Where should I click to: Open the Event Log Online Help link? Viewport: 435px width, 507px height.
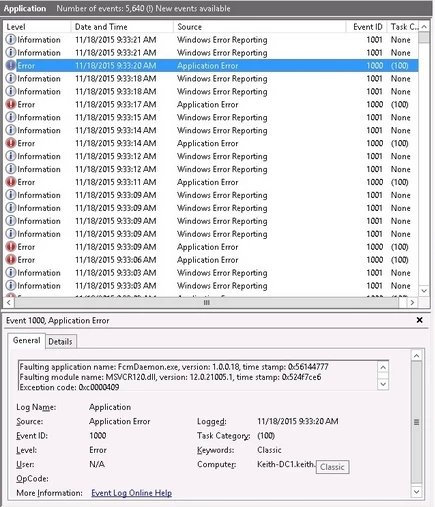click(132, 493)
